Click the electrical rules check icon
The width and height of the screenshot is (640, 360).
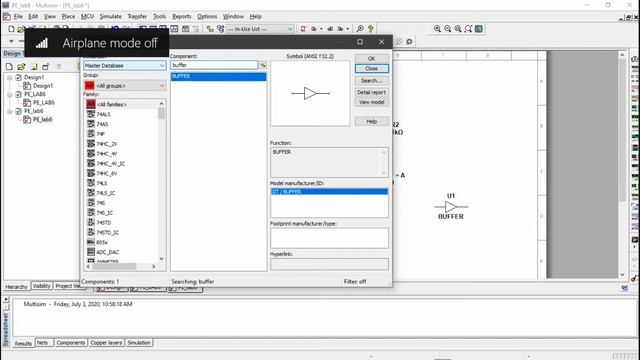point(303,29)
